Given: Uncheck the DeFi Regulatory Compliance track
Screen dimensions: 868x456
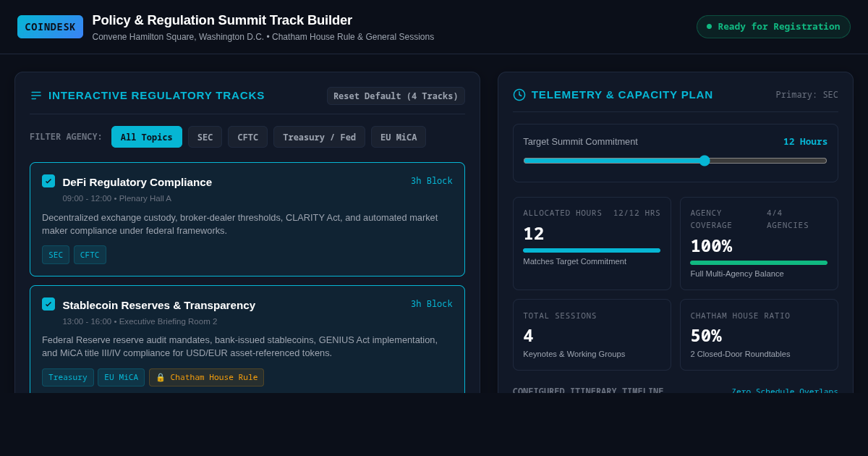Looking at the screenshot, I should tap(48, 181).
